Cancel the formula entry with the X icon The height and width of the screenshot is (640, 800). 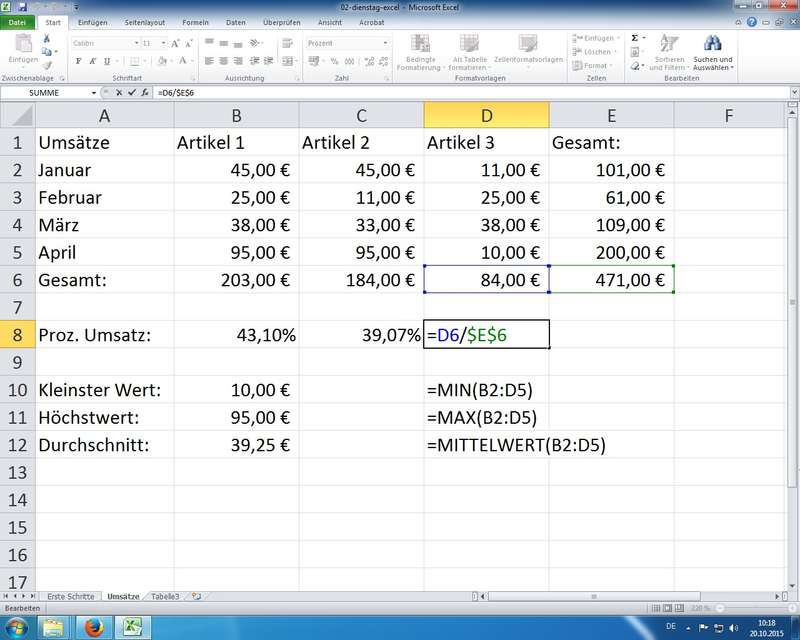(119, 91)
